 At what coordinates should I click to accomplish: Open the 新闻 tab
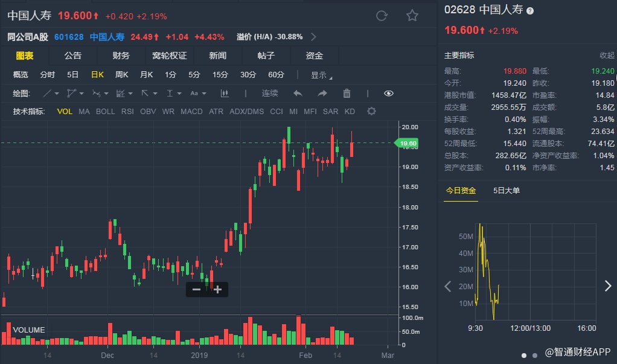pyautogui.click(x=217, y=56)
